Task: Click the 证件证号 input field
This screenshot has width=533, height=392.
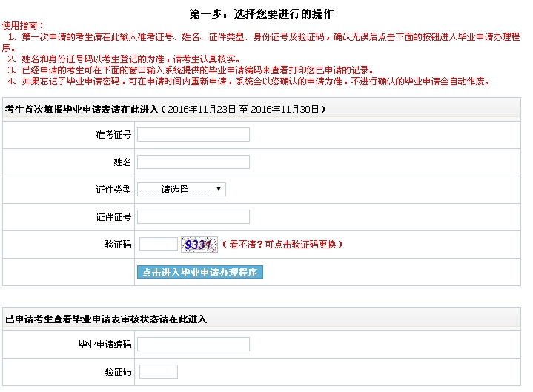Action: (x=193, y=216)
